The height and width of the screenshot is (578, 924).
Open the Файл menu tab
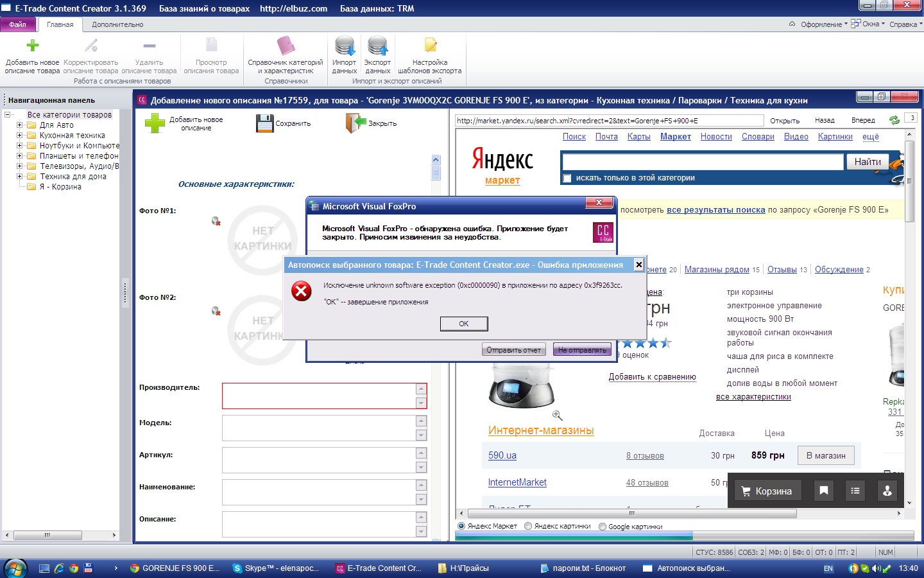click(x=18, y=24)
